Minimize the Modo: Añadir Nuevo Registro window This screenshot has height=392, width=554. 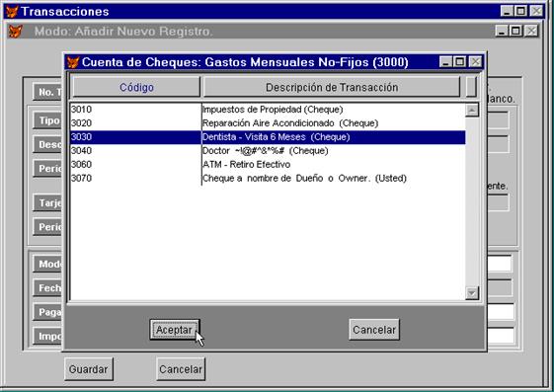click(x=502, y=31)
